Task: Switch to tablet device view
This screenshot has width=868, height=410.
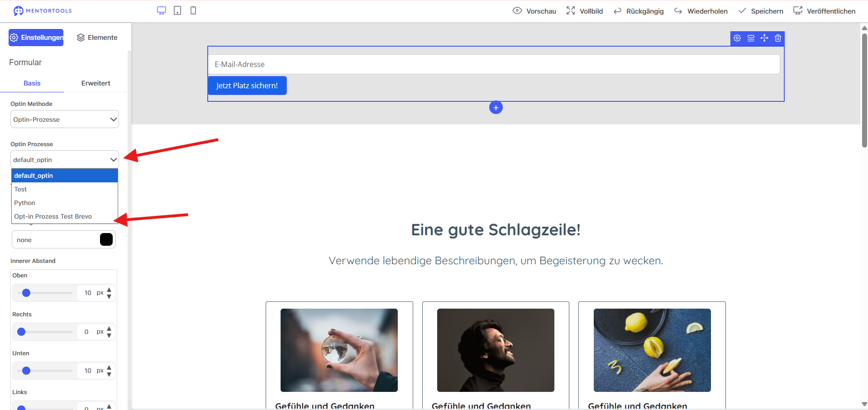Action: coord(177,10)
